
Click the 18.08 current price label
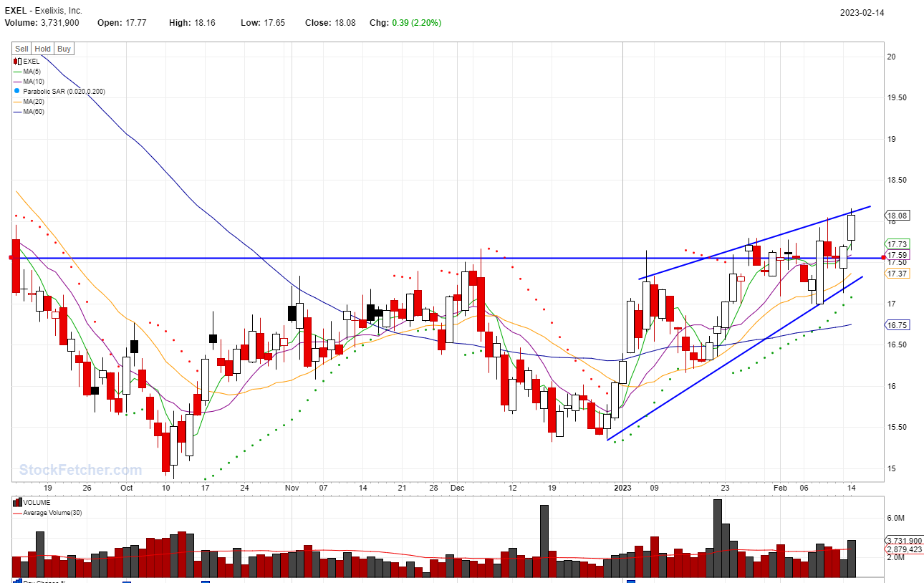point(897,216)
